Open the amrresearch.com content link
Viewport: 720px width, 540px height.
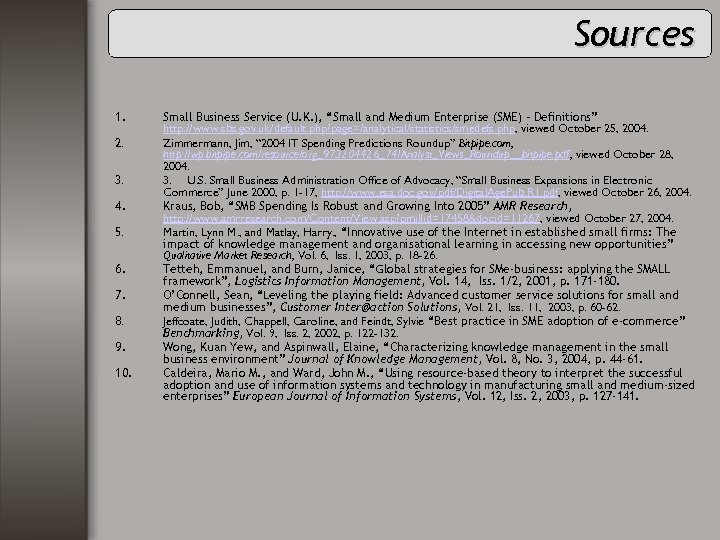click(x=351, y=218)
